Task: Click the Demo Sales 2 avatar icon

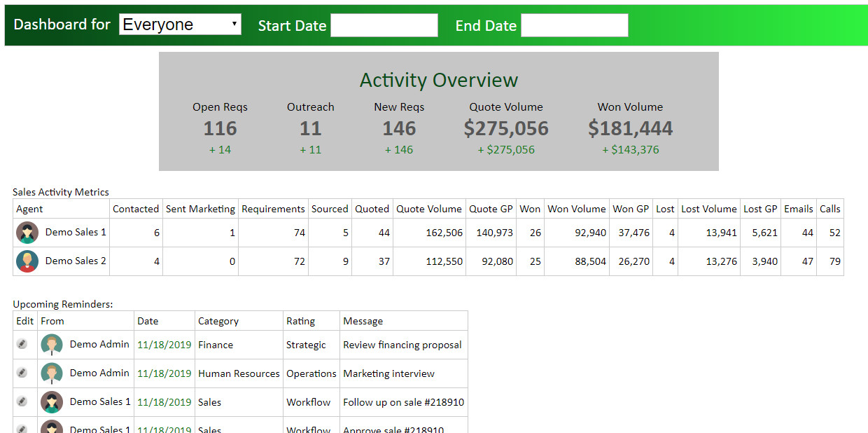Action: point(27,261)
